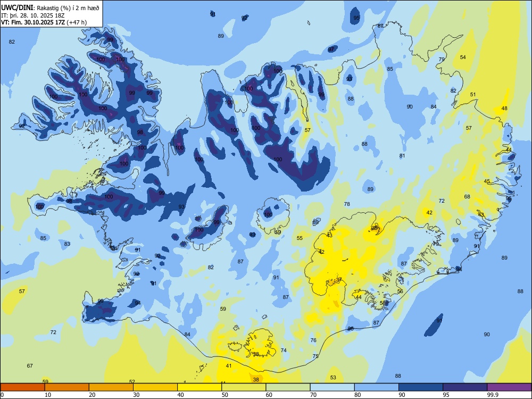Click the humidity value '41' on the map
Viewport: 532px width, 399px height.
click(x=229, y=366)
